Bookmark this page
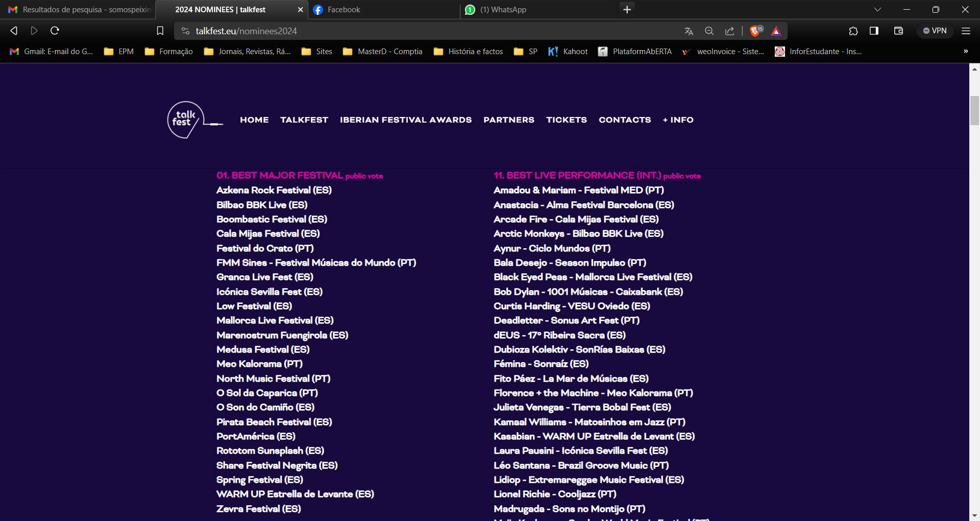Screen dimensions: 980x521 [x=160, y=31]
